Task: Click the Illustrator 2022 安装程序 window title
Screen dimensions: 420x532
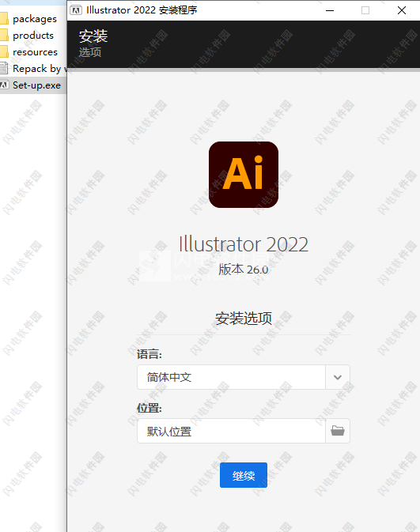Action: (x=142, y=10)
